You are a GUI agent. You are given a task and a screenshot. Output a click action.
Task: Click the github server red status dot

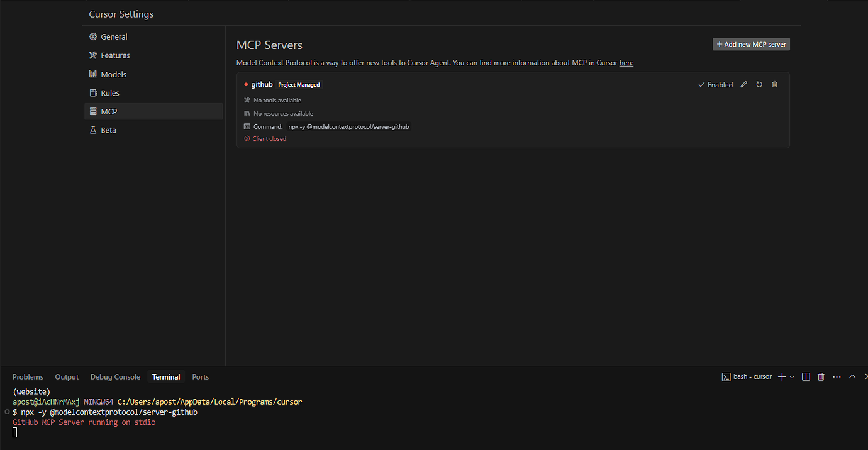tap(246, 84)
